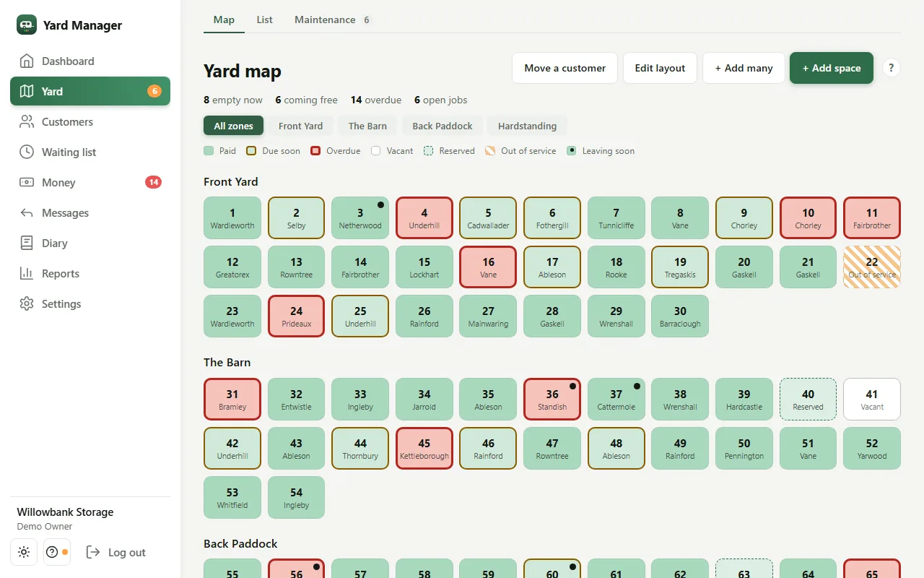
Task: Open space 45 Kettleborough tile
Action: click(424, 449)
